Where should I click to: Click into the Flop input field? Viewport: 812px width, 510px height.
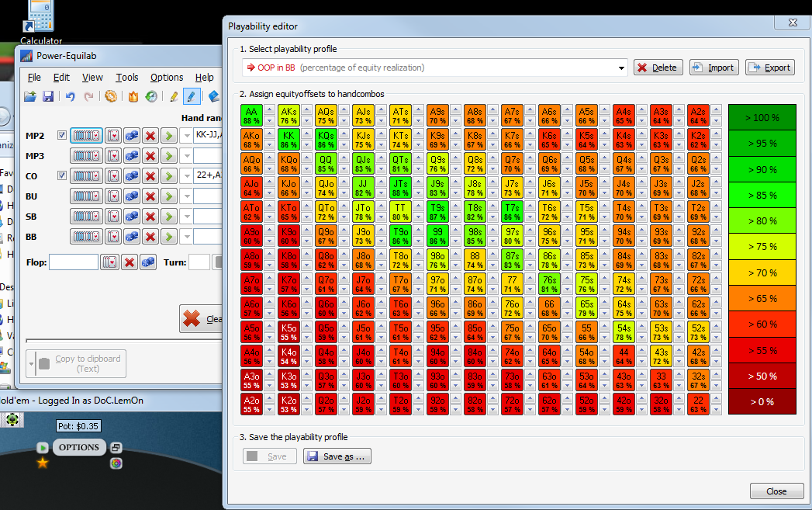tap(74, 262)
